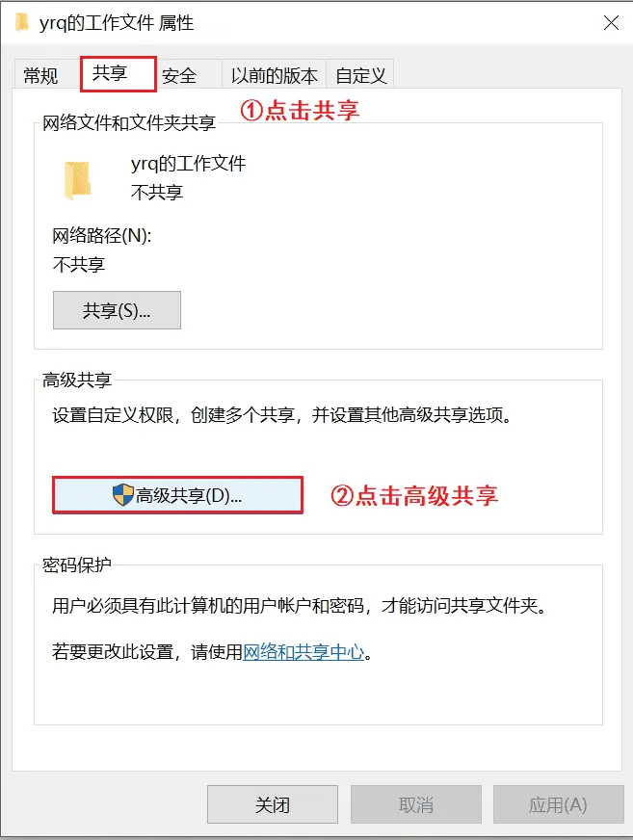Image resolution: width=633 pixels, height=840 pixels.
Task: Click the red ②点击高级共享 annotation
Action: (413, 495)
